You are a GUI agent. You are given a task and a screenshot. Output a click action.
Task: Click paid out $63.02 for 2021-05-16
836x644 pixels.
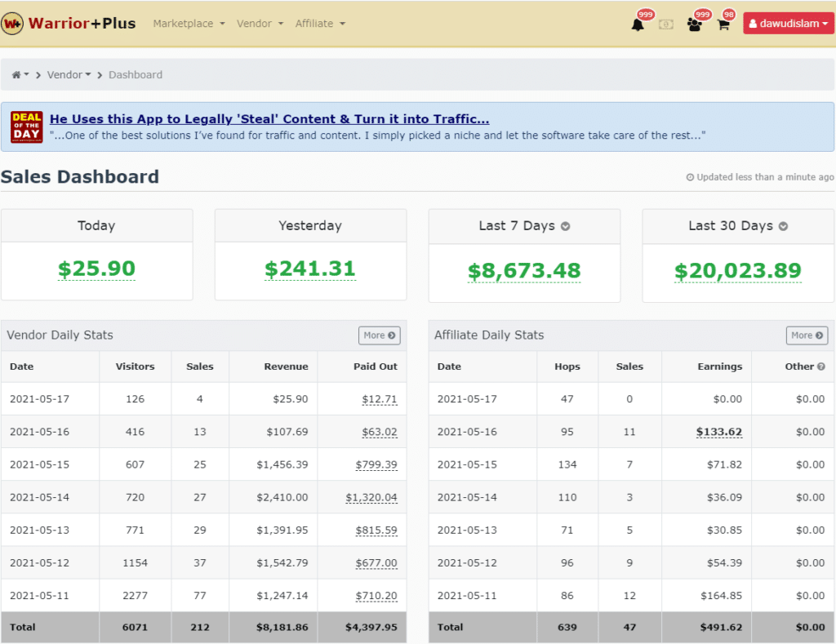tap(380, 432)
